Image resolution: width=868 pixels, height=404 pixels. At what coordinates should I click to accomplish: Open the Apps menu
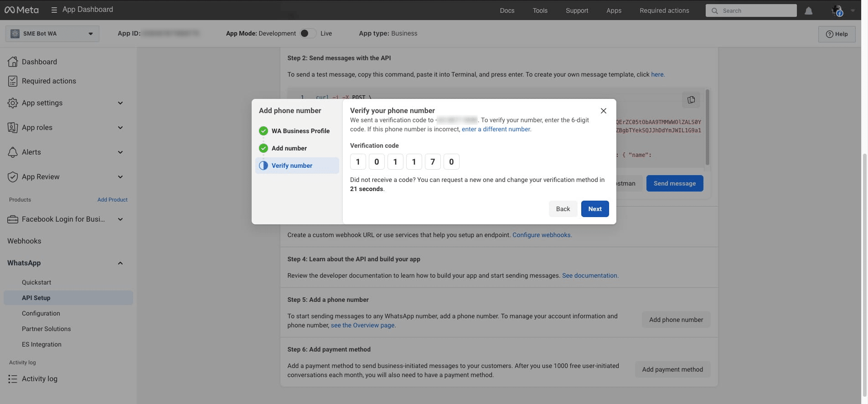614,10
